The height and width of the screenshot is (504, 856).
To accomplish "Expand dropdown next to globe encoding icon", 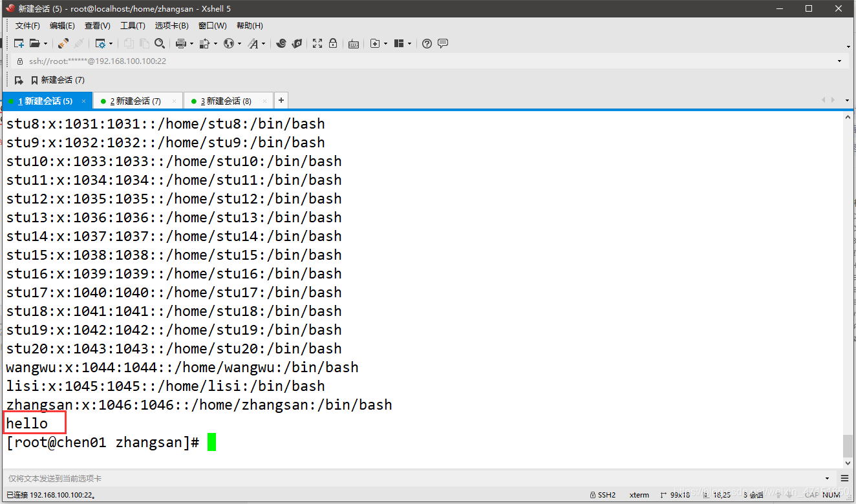I will (239, 44).
